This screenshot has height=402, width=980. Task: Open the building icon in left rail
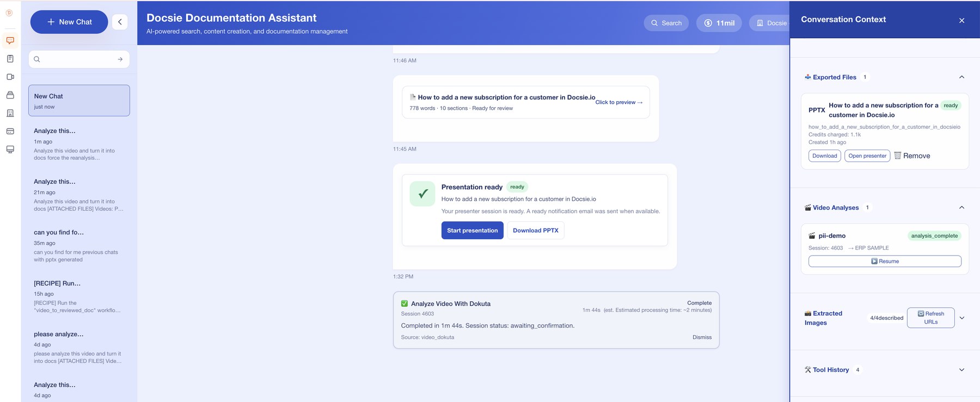click(10, 113)
